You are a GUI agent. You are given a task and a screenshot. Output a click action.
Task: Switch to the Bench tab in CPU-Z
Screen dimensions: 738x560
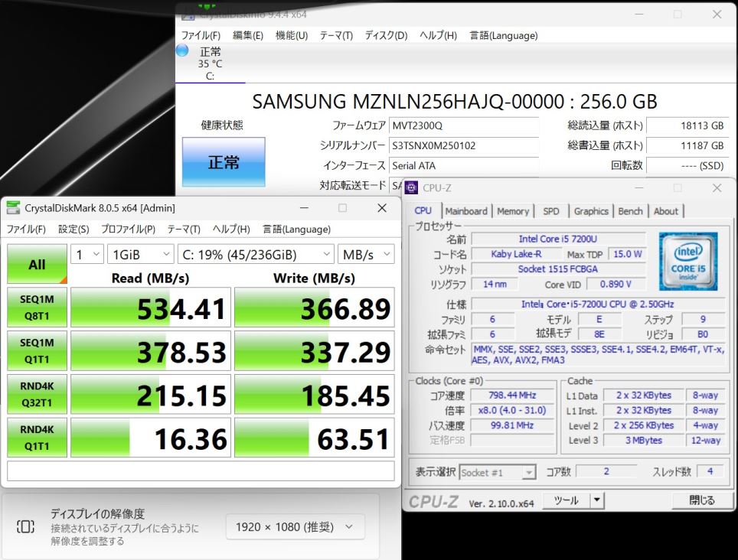point(630,211)
